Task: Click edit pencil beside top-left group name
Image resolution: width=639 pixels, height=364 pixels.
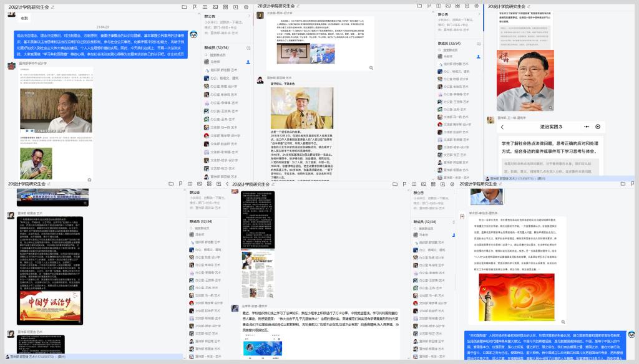Action: (x=52, y=6)
